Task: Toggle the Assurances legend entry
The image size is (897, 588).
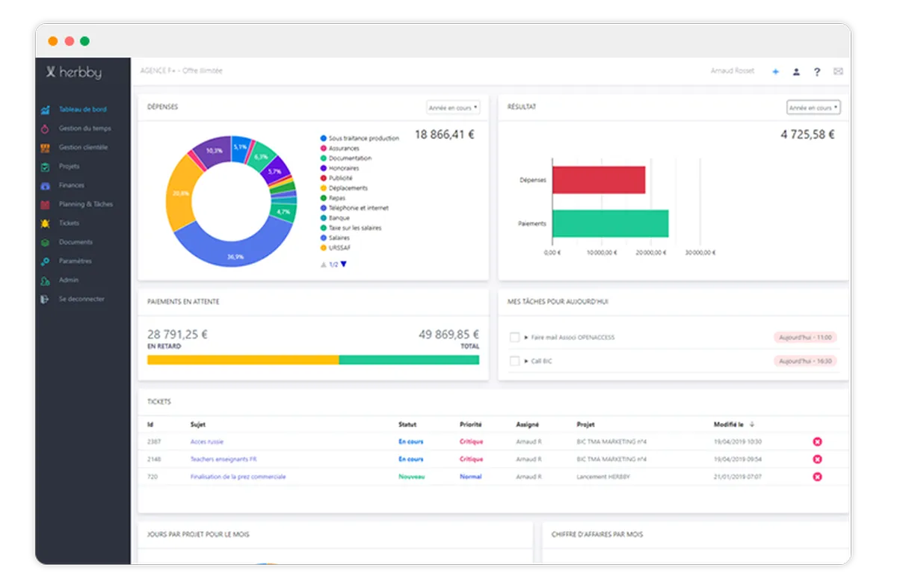Action: pyautogui.click(x=339, y=148)
